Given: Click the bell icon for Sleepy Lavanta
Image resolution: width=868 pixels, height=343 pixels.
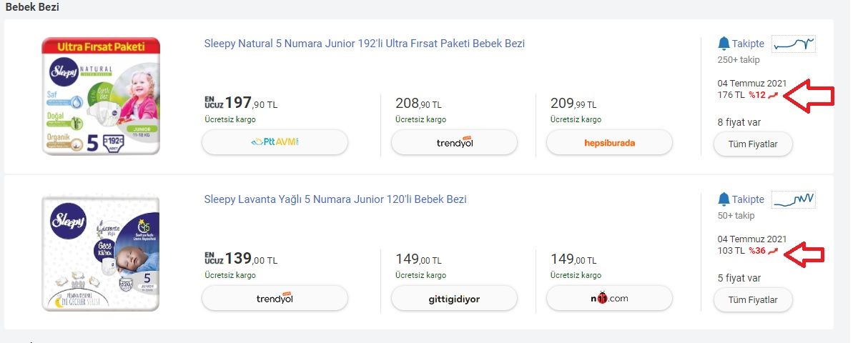Looking at the screenshot, I should 724,199.
